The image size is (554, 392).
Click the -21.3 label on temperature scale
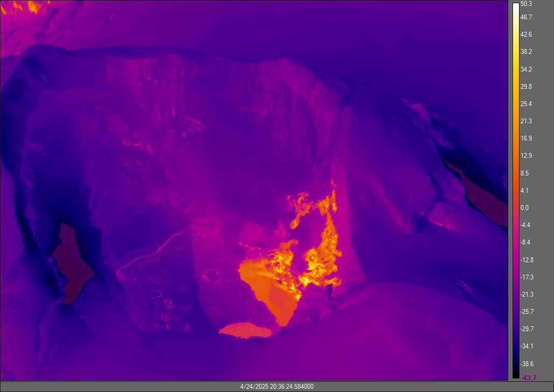(x=526, y=295)
